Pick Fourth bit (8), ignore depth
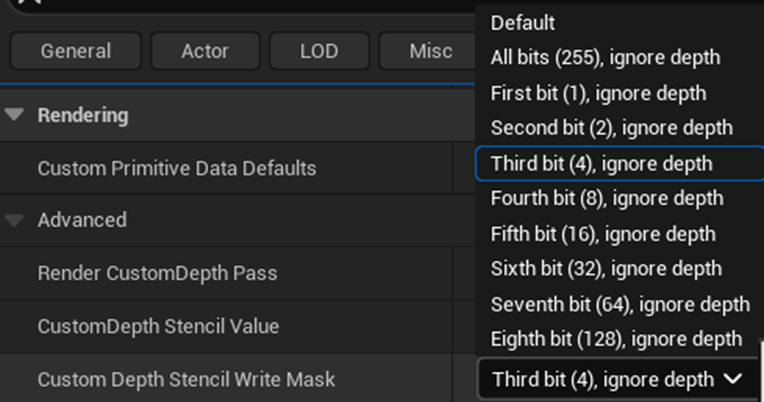The image size is (764, 402). (606, 198)
